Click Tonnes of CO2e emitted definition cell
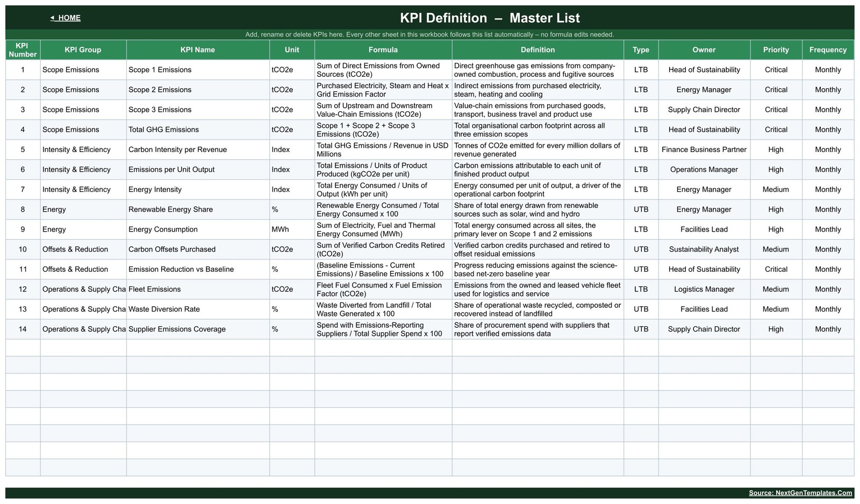This screenshot has height=504, width=860. pos(537,149)
